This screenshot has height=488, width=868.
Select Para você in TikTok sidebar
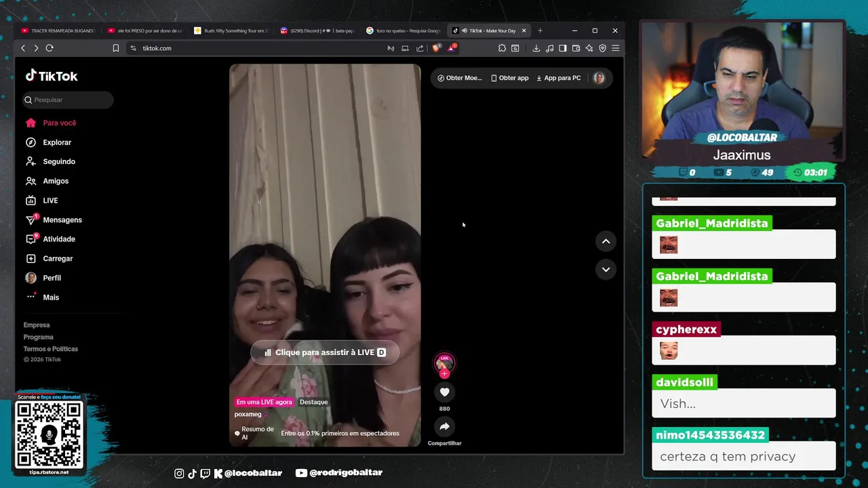(x=51, y=123)
